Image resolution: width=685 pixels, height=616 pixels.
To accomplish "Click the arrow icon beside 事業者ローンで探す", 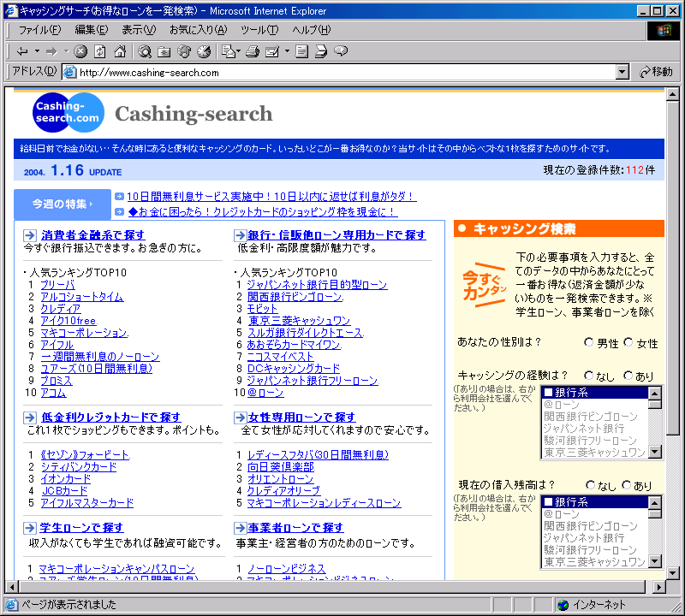I will tap(241, 528).
